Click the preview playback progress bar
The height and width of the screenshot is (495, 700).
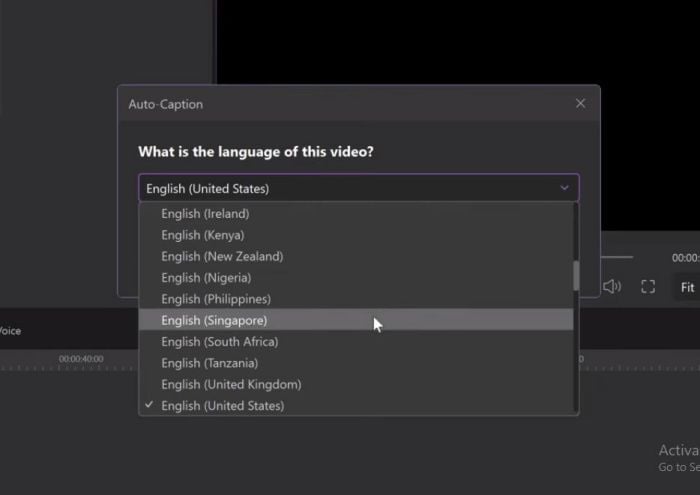pyautogui.click(x=616, y=257)
